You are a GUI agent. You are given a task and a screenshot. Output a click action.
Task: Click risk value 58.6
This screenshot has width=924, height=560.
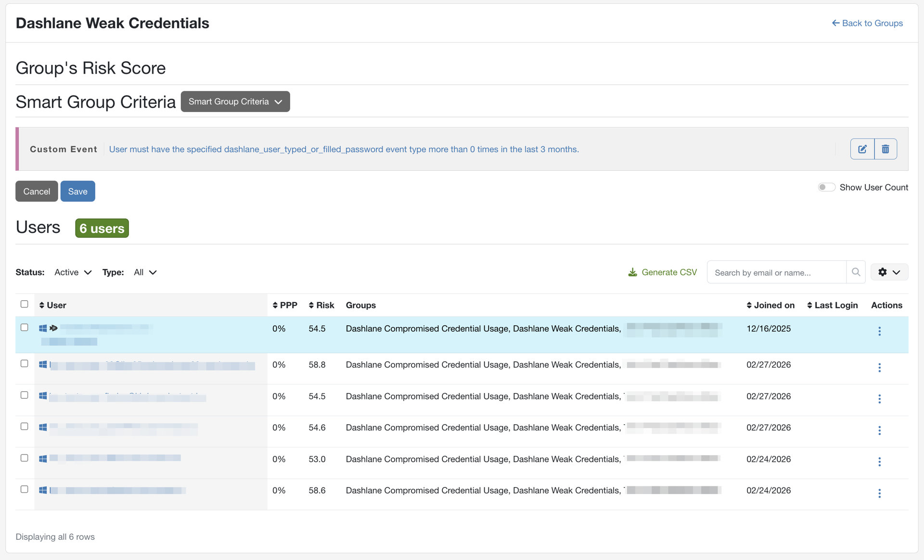[317, 490]
